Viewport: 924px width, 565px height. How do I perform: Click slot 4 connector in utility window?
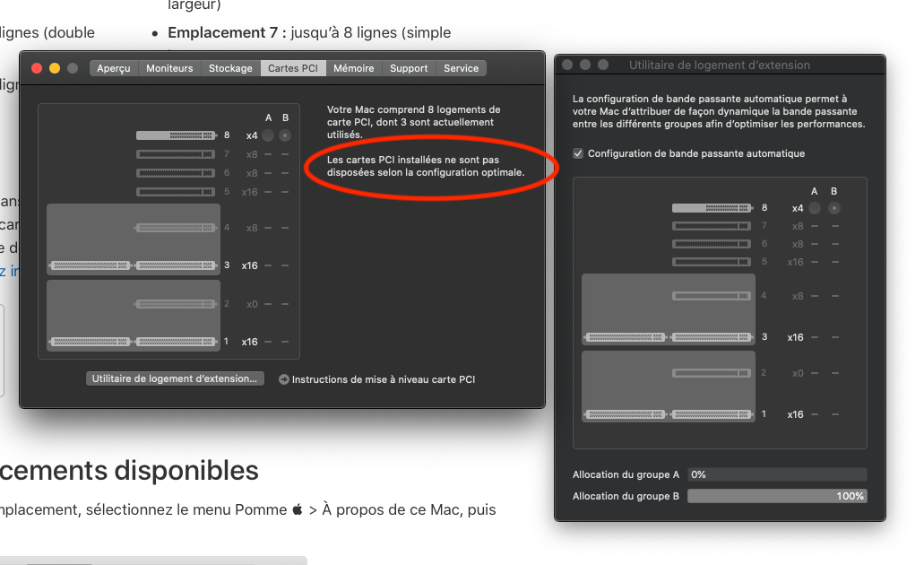click(712, 296)
